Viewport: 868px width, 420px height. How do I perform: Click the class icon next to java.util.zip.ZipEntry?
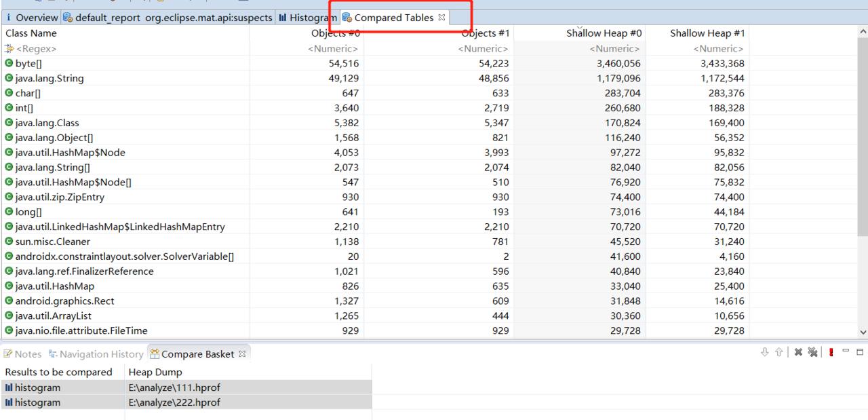click(9, 197)
